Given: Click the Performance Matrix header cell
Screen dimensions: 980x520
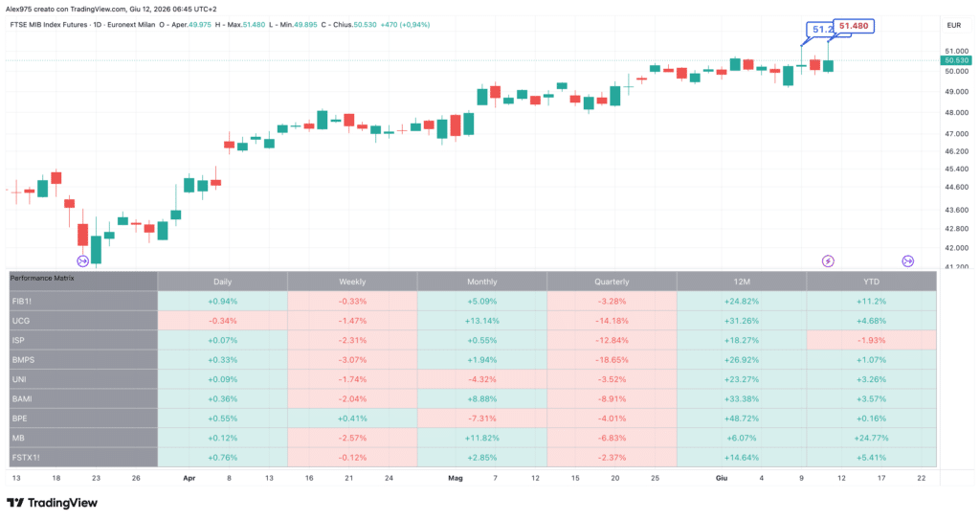Looking at the screenshot, I should [83, 281].
